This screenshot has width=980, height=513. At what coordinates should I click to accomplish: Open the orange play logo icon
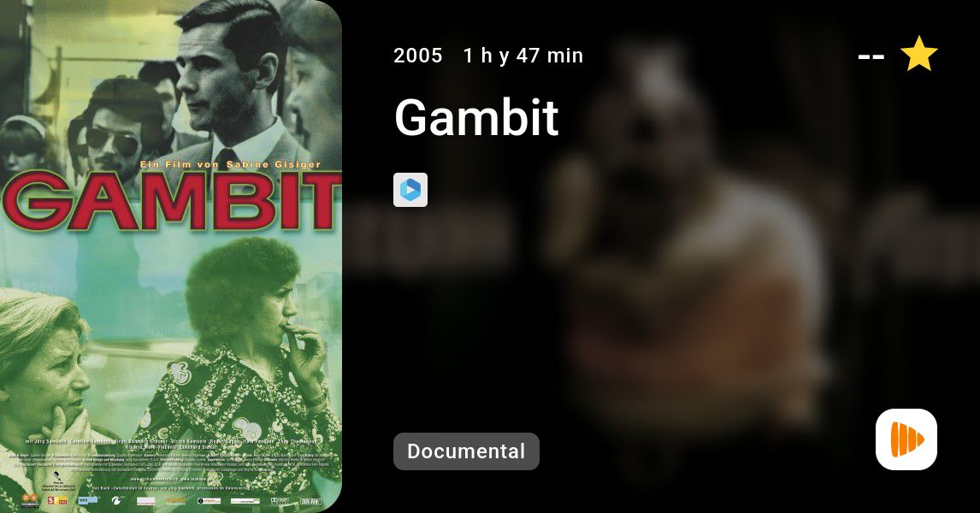pyautogui.click(x=906, y=439)
